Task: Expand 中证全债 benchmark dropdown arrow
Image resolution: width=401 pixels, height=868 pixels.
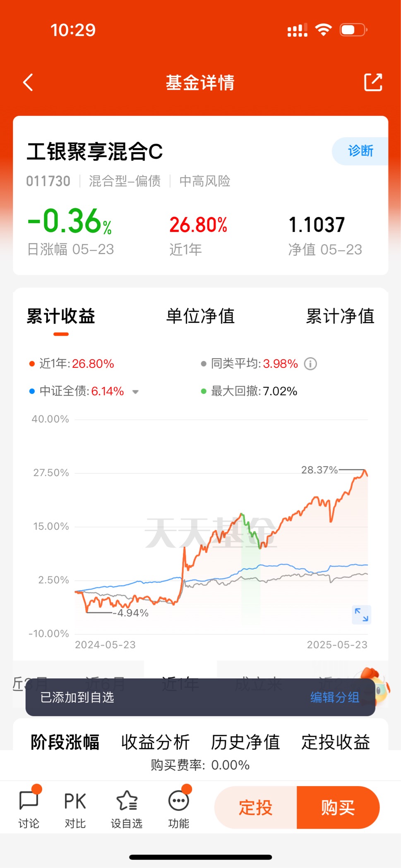Action: [x=135, y=392]
